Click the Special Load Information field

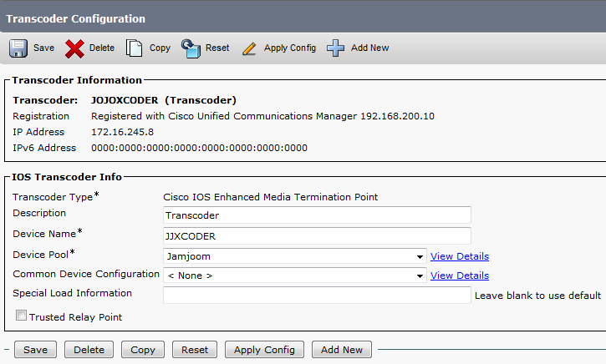(x=317, y=295)
